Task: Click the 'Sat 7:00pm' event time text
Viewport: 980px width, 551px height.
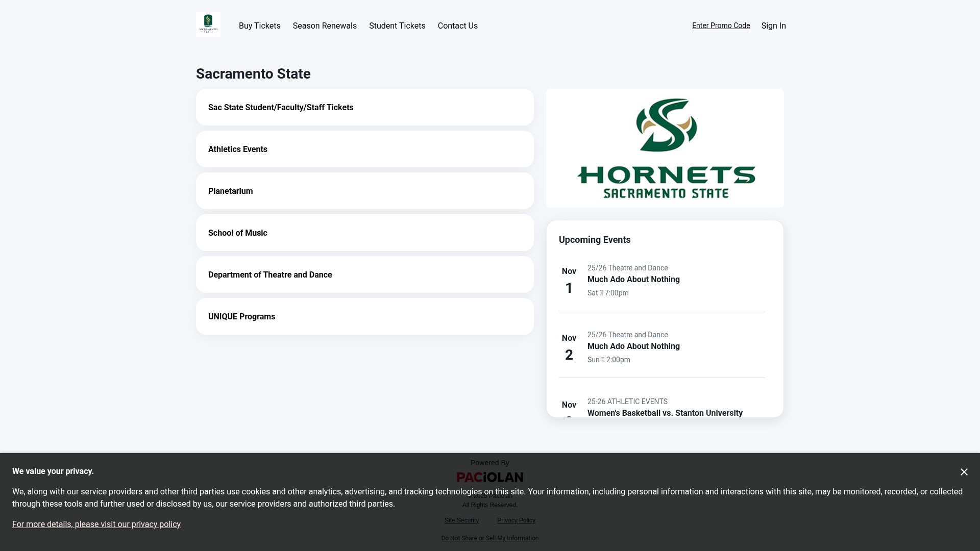Action: click(x=608, y=293)
